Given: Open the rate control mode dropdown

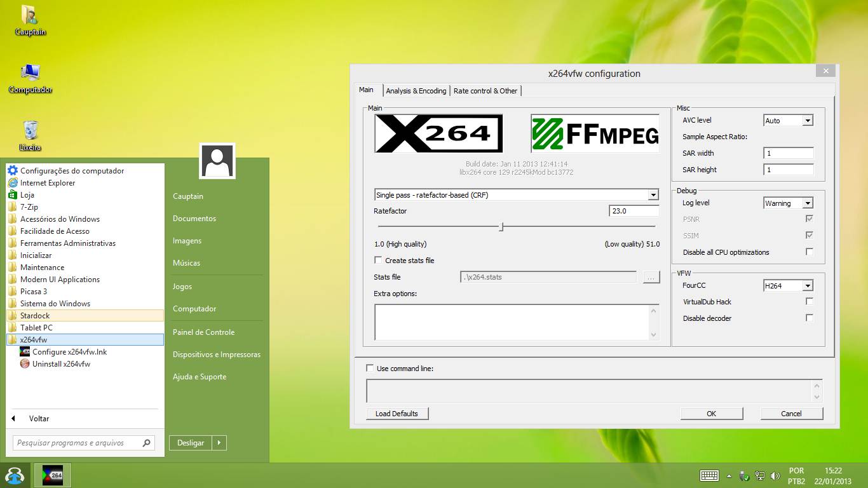Looking at the screenshot, I should pos(653,195).
